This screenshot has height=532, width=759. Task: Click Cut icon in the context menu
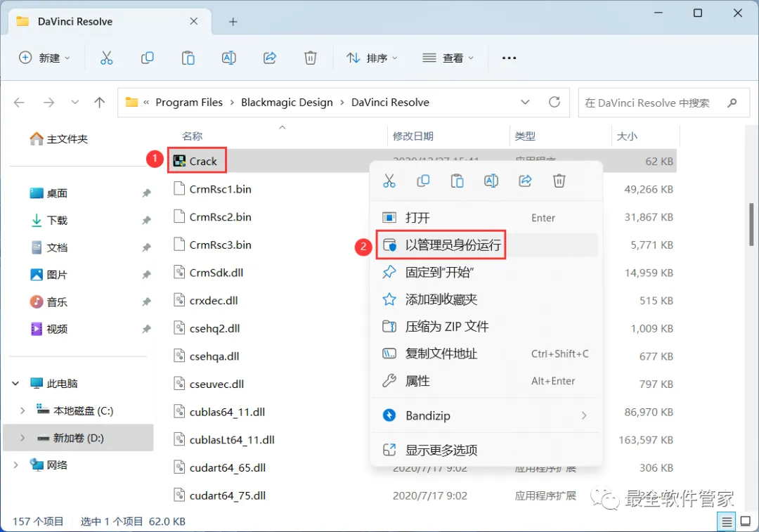tap(389, 181)
